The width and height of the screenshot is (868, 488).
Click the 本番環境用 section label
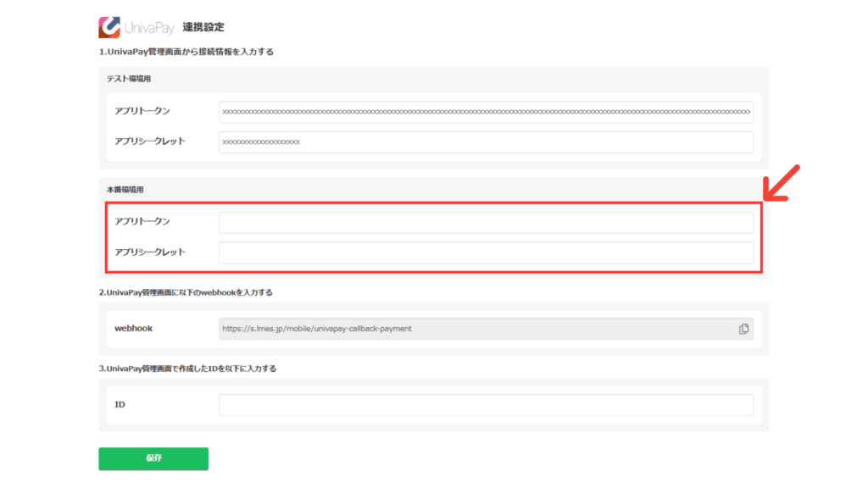point(125,190)
